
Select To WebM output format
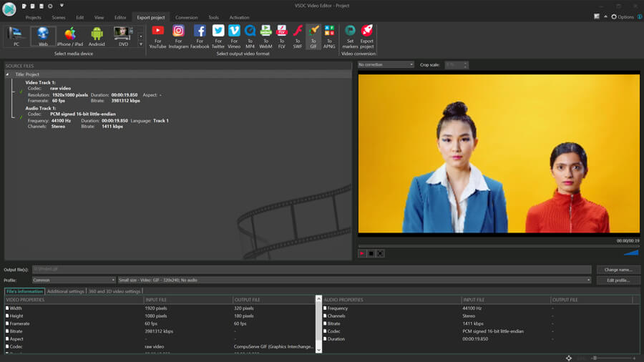pyautogui.click(x=265, y=36)
